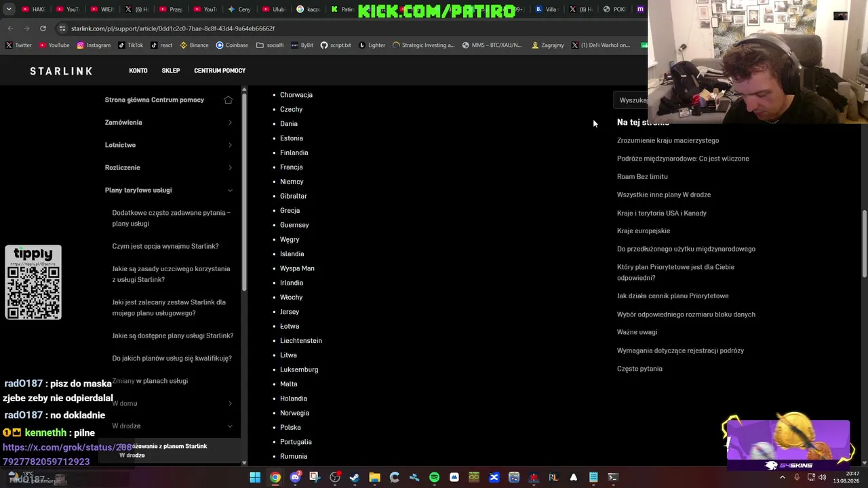Open the YouTube bookmark

[54, 45]
